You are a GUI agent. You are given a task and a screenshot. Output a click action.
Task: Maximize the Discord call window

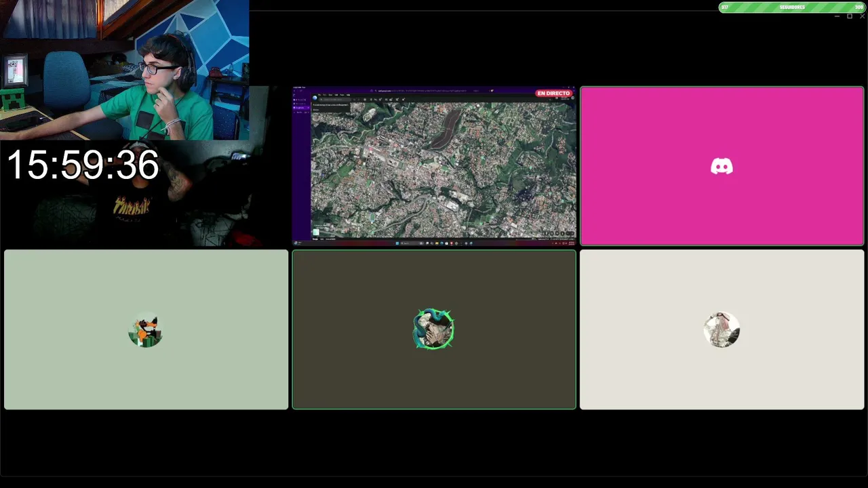(849, 16)
